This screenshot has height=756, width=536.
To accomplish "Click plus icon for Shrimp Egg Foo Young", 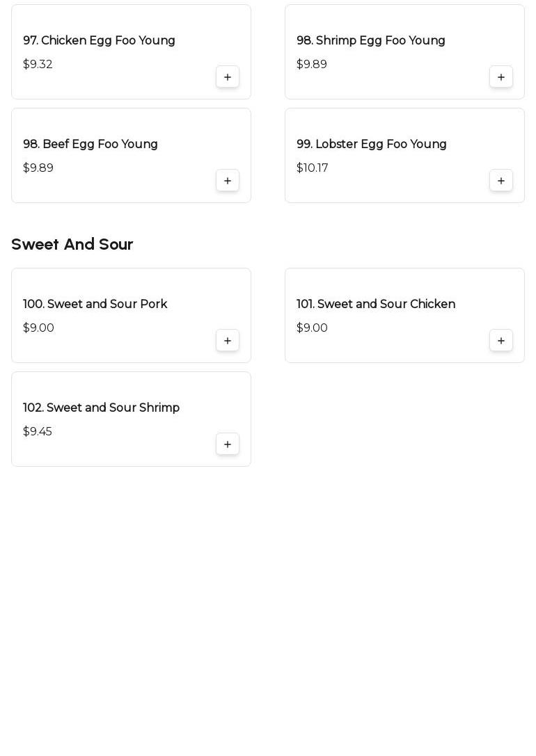I will 501,77.
